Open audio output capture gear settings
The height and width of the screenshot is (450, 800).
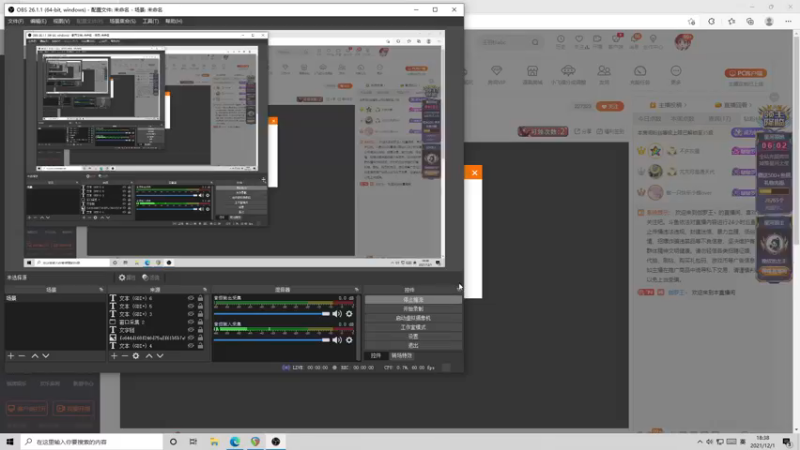(349, 314)
